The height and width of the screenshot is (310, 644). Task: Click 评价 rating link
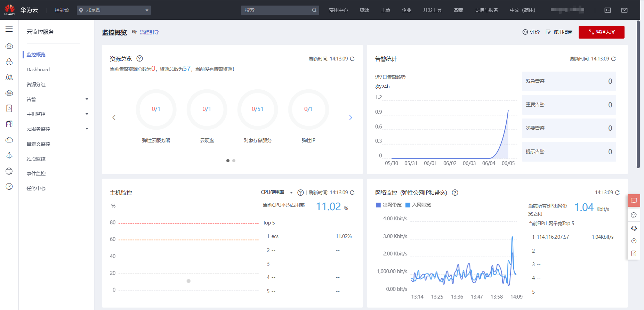[x=531, y=32]
